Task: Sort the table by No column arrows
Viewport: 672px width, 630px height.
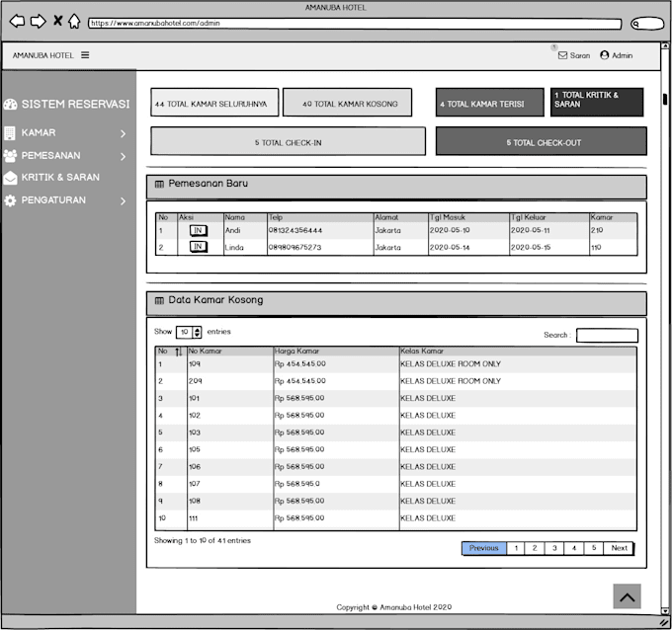Action: [178, 352]
